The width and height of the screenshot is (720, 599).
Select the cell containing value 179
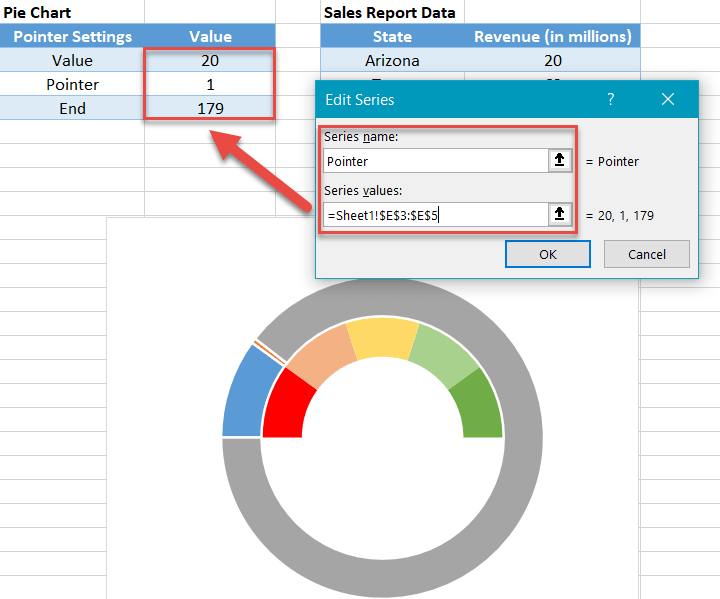click(210, 108)
